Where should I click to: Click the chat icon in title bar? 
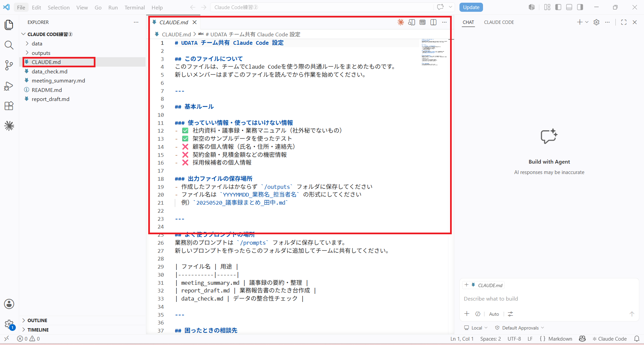pos(440,7)
